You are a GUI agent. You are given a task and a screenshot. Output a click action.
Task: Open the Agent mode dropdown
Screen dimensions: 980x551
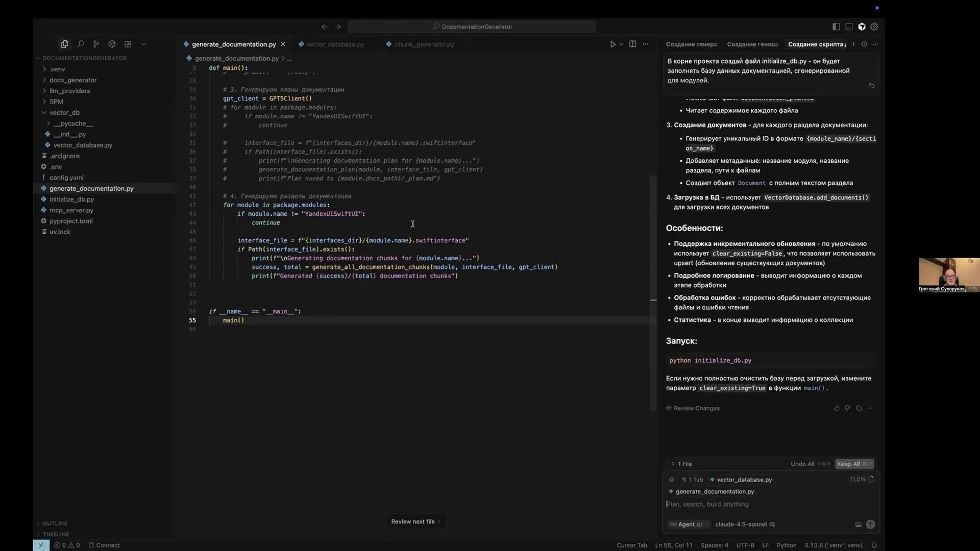point(689,524)
